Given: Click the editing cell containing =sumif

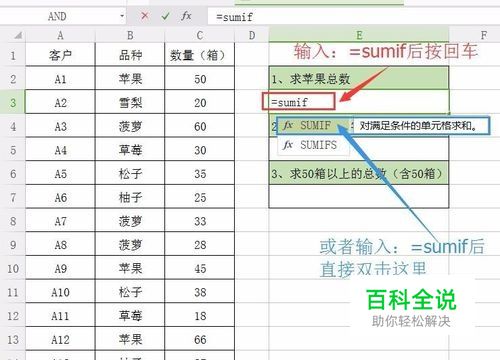Looking at the screenshot, I should (359, 102).
